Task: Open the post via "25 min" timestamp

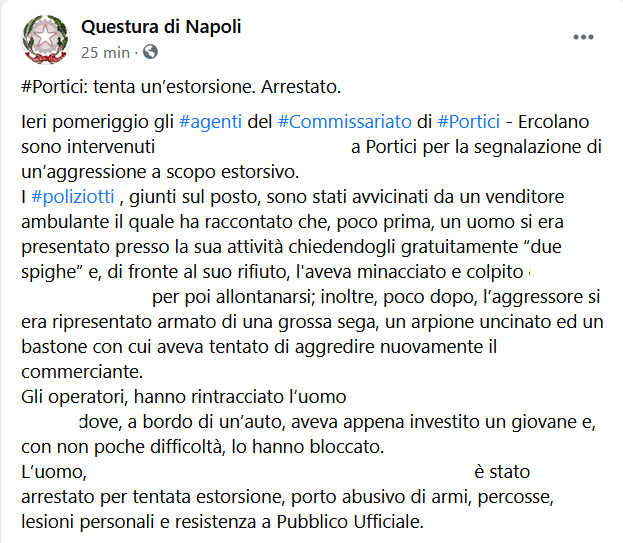Action: [x=105, y=51]
